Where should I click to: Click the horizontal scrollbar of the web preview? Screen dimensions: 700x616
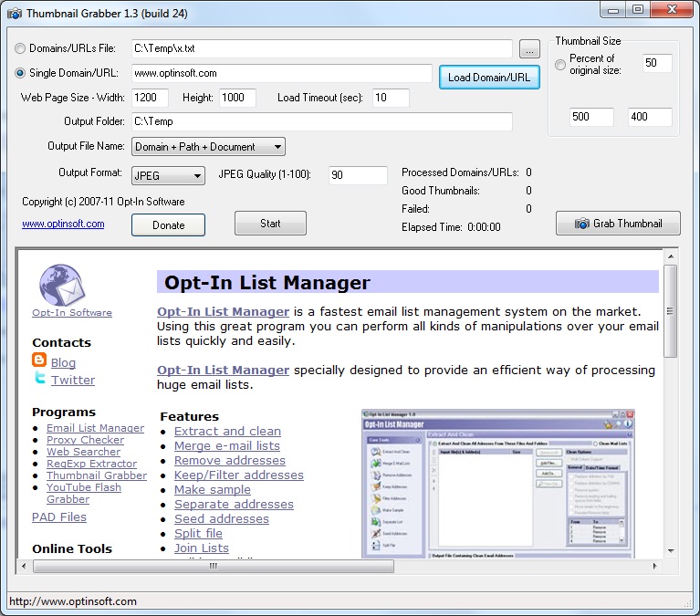(x=214, y=566)
